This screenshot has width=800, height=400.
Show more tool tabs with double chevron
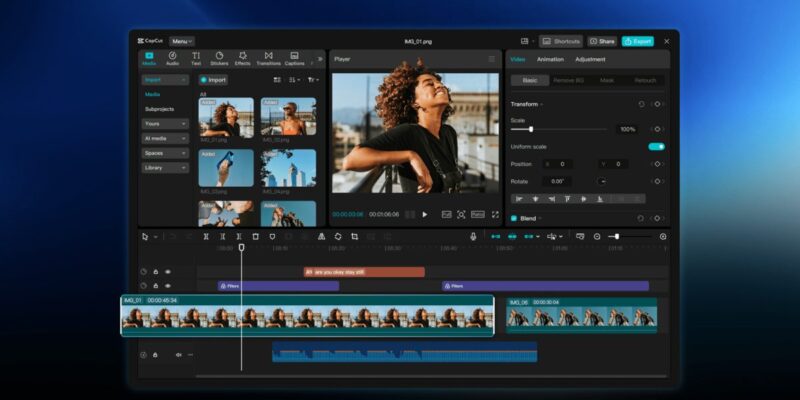tap(320, 59)
